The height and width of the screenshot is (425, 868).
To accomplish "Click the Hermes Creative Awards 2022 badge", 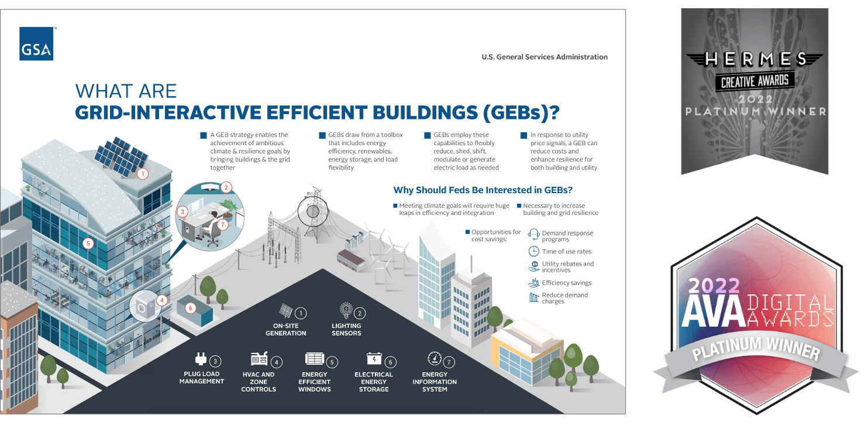I will (x=755, y=91).
